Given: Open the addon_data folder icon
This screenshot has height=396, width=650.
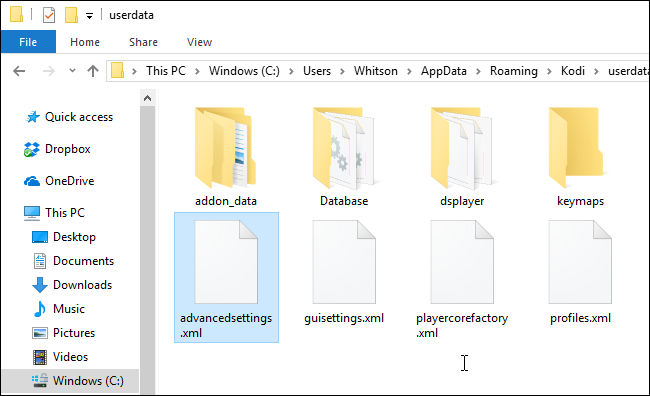Looking at the screenshot, I should point(225,148).
